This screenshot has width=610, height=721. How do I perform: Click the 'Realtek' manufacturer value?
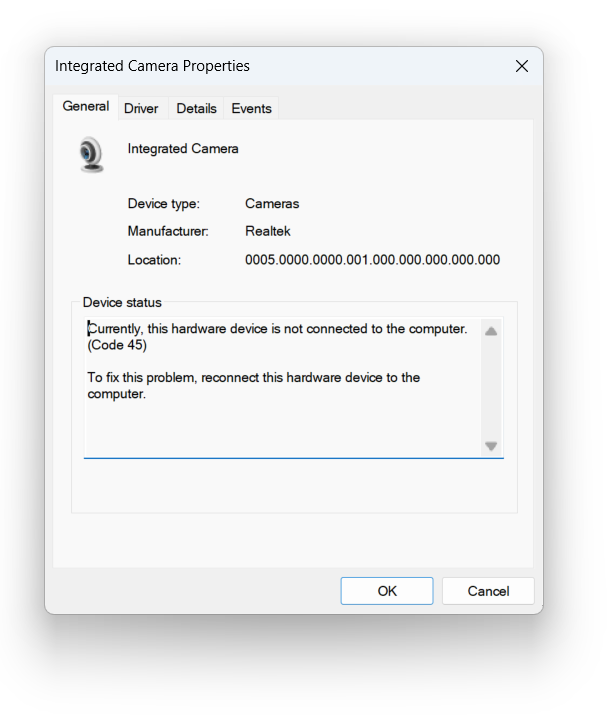[x=268, y=231]
